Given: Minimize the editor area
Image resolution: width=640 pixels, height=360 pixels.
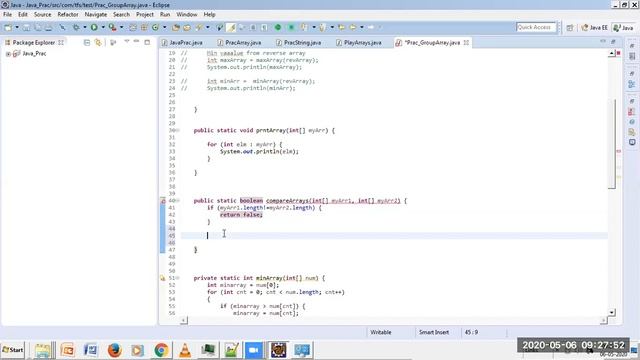Looking at the screenshot, I should click(x=603, y=41).
